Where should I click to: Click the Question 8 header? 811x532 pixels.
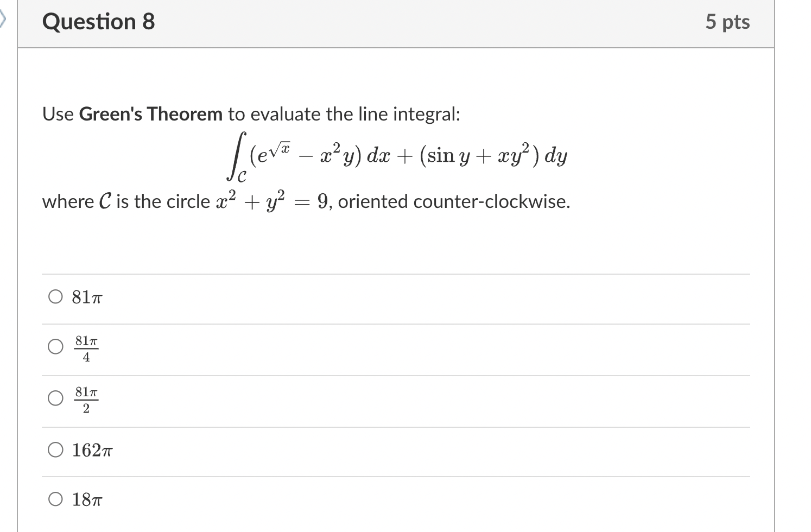[98, 22]
